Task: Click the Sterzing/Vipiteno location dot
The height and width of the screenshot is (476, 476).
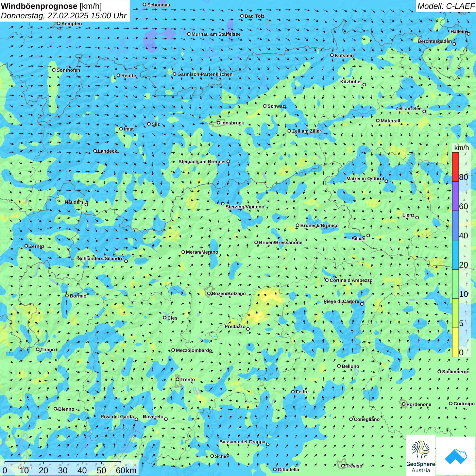Action: (x=223, y=204)
